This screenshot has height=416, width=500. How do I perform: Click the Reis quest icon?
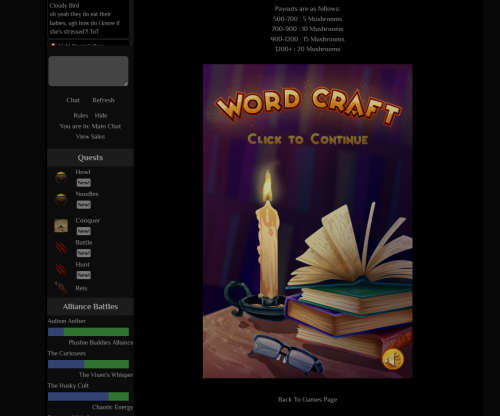tap(61, 288)
